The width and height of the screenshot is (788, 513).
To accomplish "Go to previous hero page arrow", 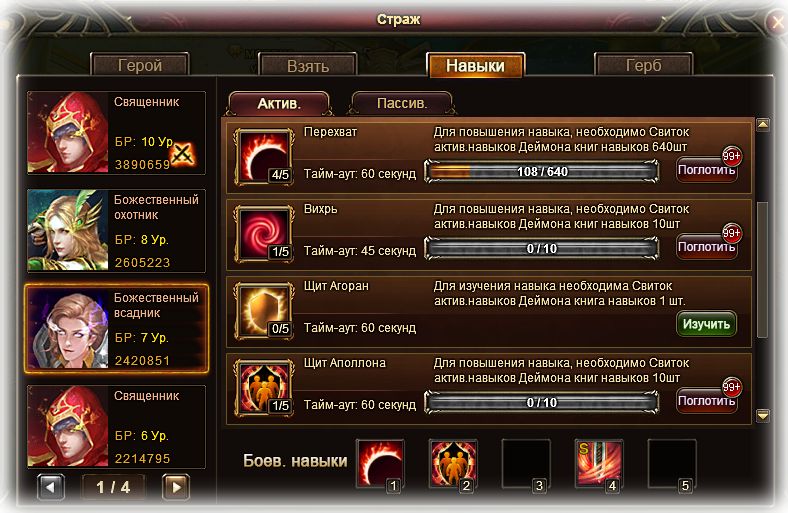I will (x=51, y=486).
